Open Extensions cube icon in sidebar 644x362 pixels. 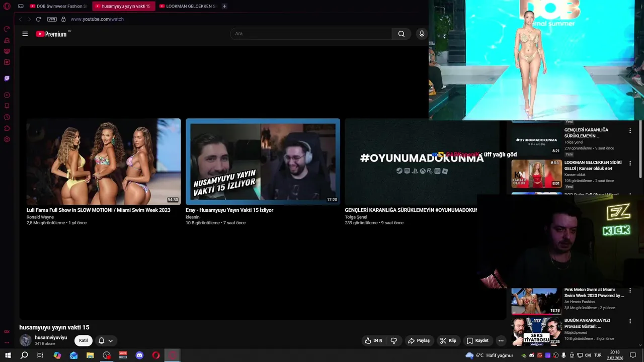point(7,128)
